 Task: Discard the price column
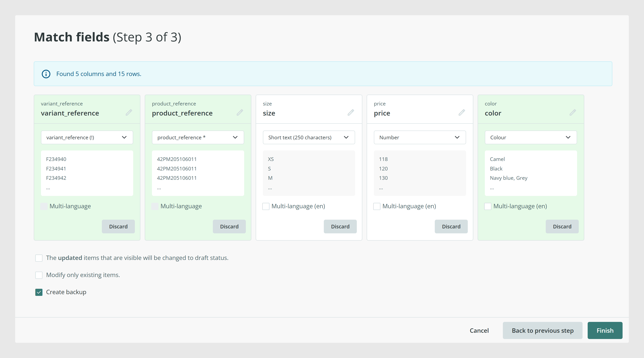pos(451,227)
